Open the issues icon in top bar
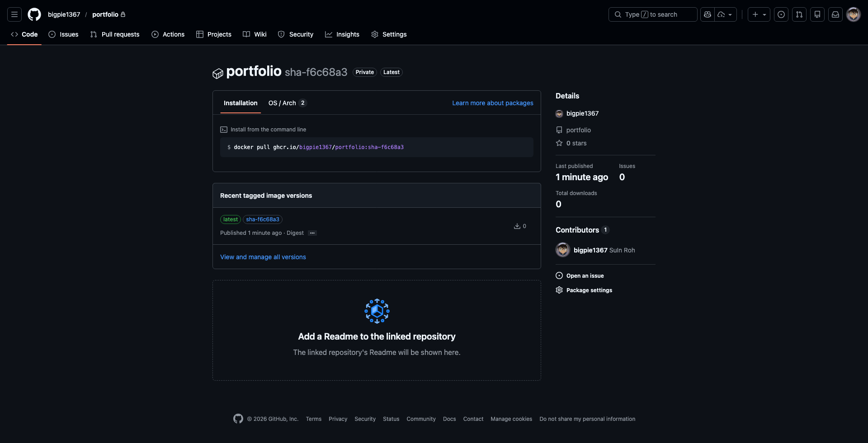868x443 pixels. (x=781, y=14)
